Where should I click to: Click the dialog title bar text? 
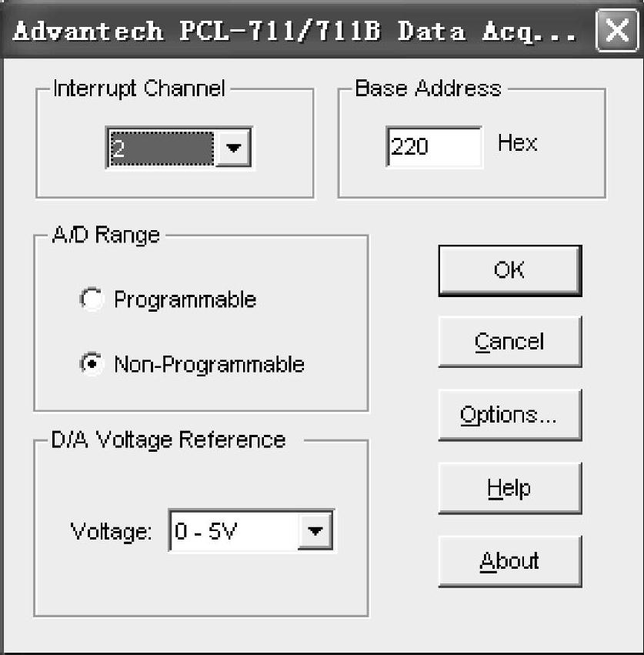click(x=295, y=32)
